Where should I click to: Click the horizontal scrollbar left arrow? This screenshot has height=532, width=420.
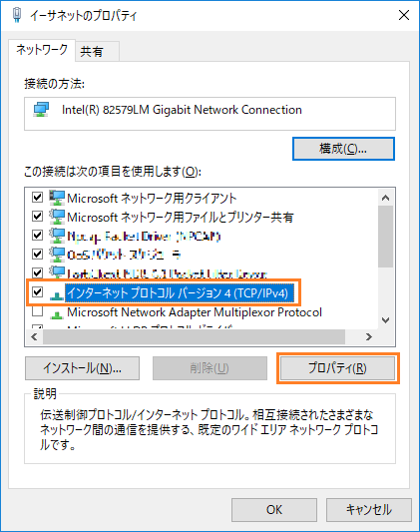point(34,337)
